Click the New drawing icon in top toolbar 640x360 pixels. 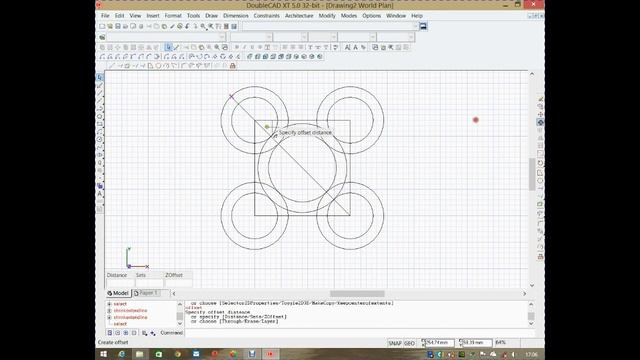click(102, 26)
